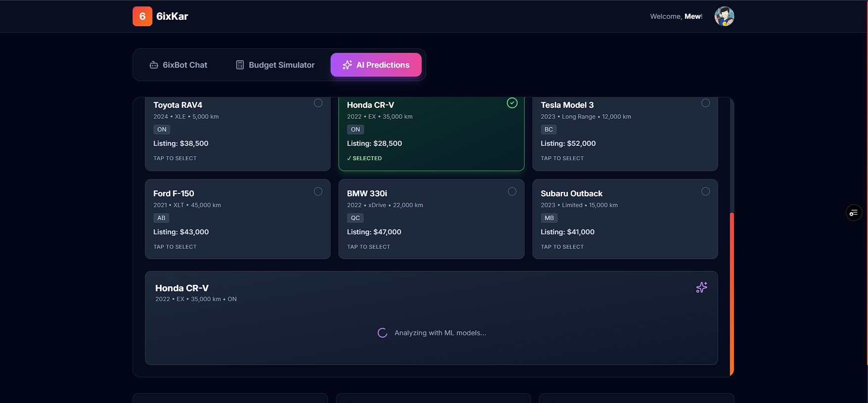Click TAP TO SELECT on Ford F-150 card
The height and width of the screenshot is (403, 868).
[175, 247]
